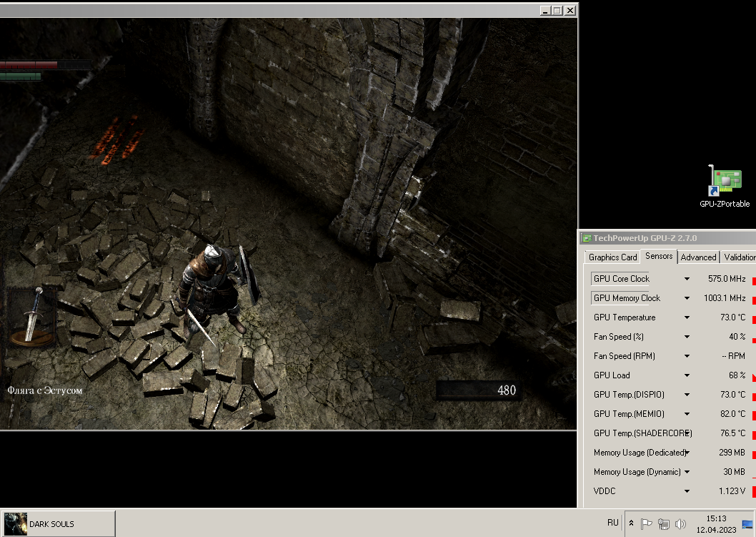Click the 575.0 MHz core clock value
The height and width of the screenshot is (537, 756).
pos(727,278)
